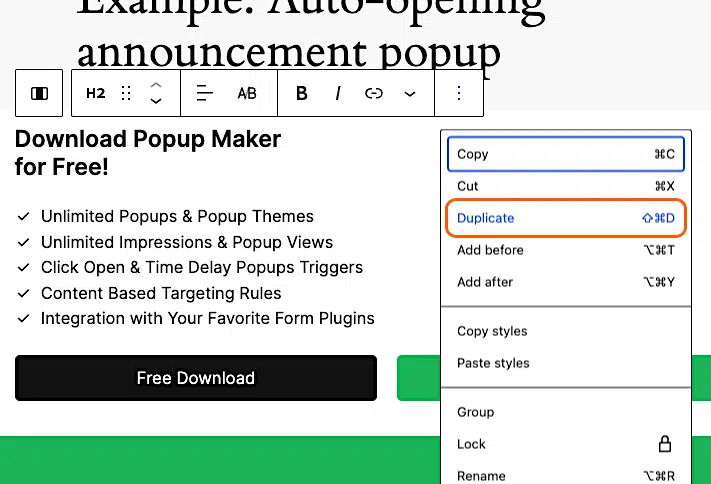Viewport: 711px width, 484px height.
Task: Open block options three-dot menu
Action: tap(459, 93)
